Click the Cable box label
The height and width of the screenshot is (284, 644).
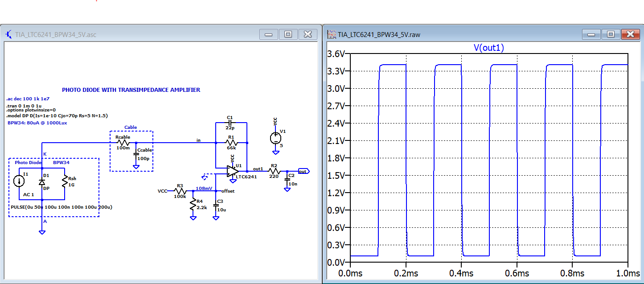131,127
